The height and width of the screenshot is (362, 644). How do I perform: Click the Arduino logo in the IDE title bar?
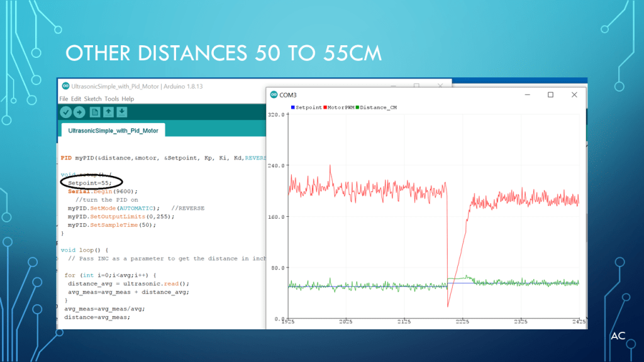tap(63, 86)
